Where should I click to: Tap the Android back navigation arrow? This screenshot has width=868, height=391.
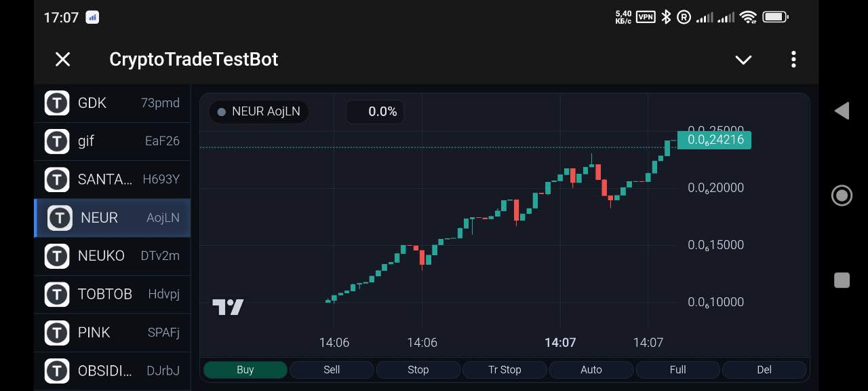(842, 111)
